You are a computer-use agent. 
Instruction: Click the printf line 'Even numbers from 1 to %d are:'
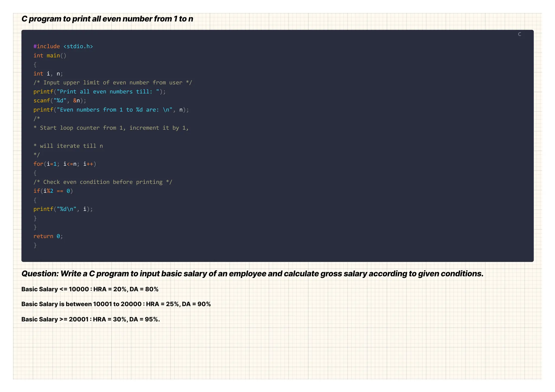tap(111, 110)
